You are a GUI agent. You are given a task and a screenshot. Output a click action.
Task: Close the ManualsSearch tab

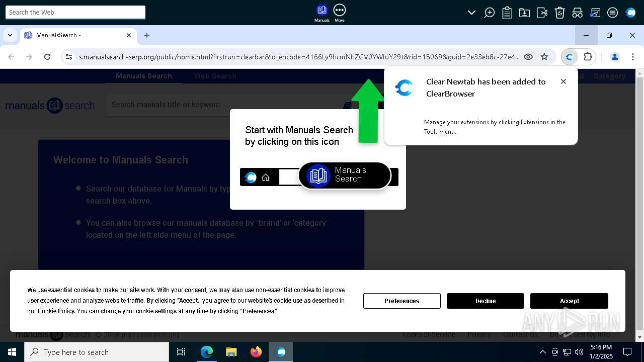pyautogui.click(x=129, y=35)
